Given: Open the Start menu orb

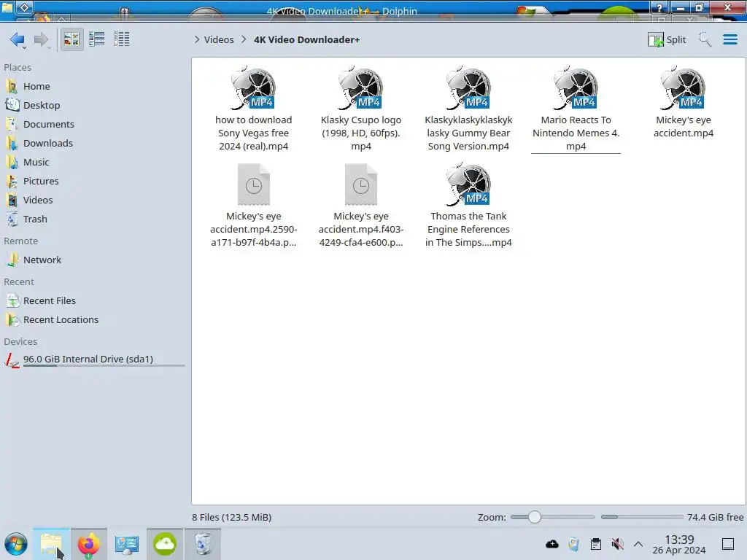Looking at the screenshot, I should click(16, 544).
